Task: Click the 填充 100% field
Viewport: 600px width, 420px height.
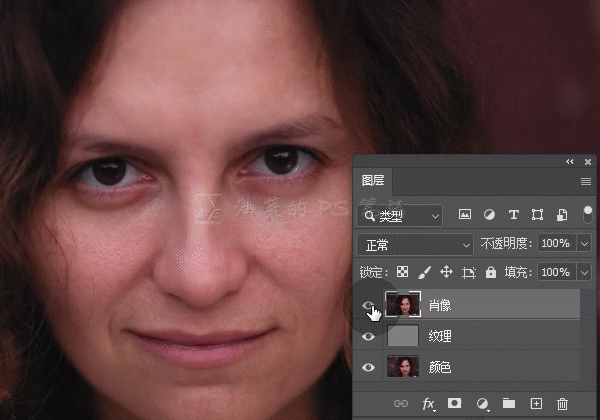Action: click(x=556, y=272)
